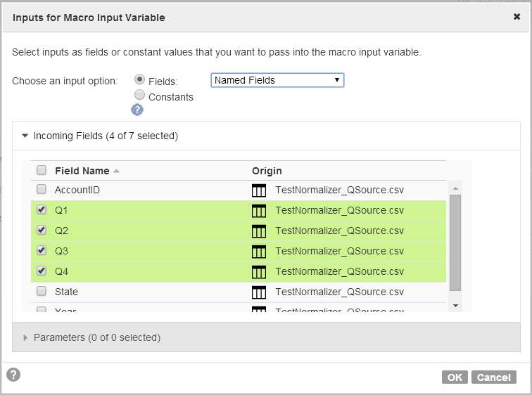This screenshot has width=532, height=395.
Task: Click TestNormalizer_QSource.csv in the Q4 row
Action: [340, 271]
